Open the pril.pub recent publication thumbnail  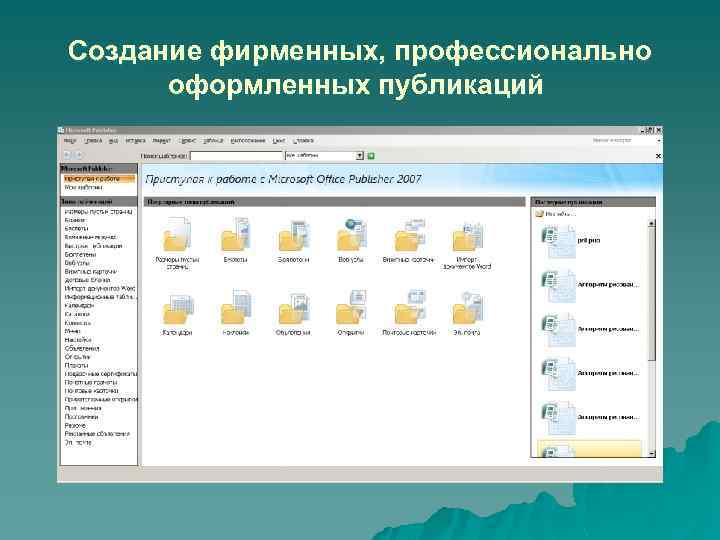(x=558, y=241)
